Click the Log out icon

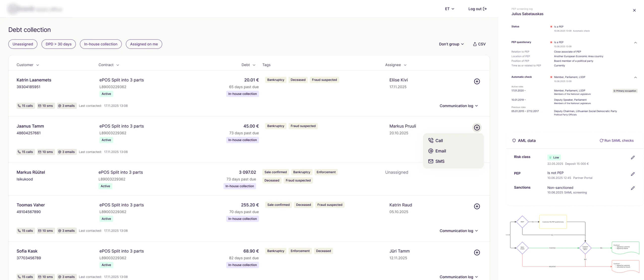pos(485,9)
